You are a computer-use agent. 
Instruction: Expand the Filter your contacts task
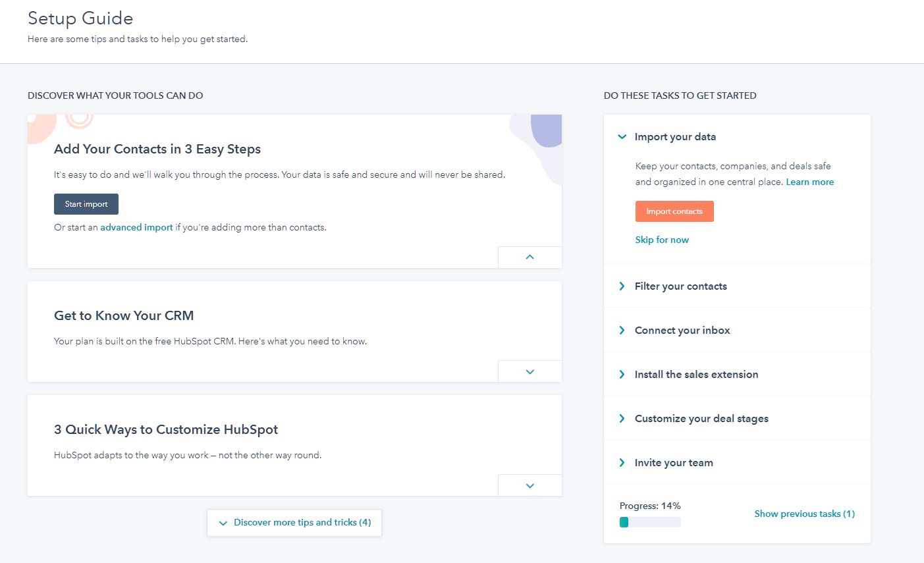point(737,286)
